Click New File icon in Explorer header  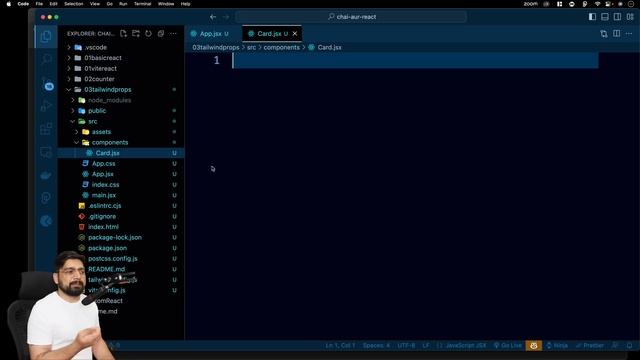[x=123, y=33]
